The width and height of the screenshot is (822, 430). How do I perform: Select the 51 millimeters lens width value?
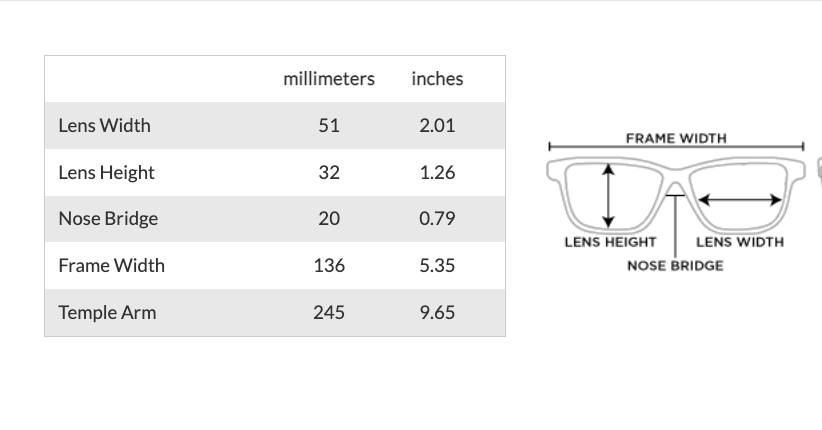click(x=329, y=126)
